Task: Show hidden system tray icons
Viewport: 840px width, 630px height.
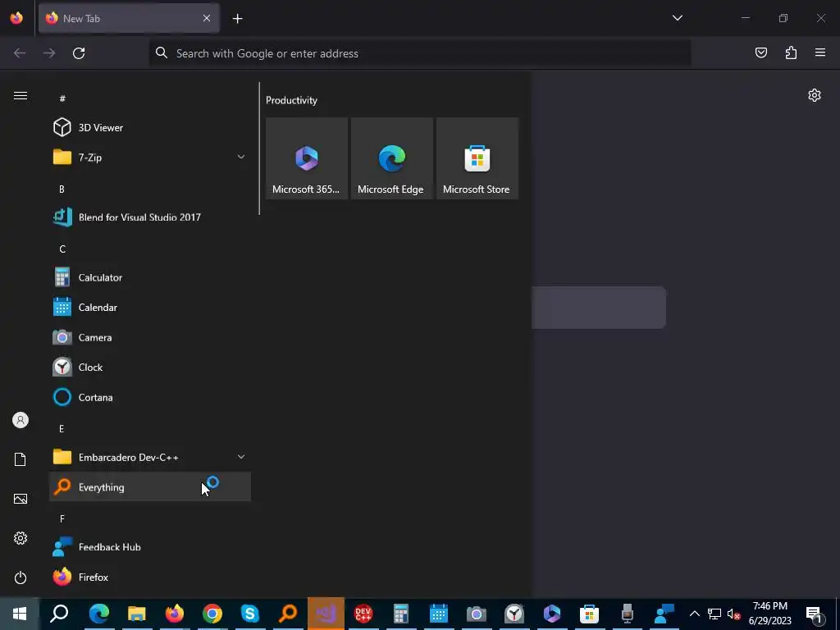Action: 694,614
